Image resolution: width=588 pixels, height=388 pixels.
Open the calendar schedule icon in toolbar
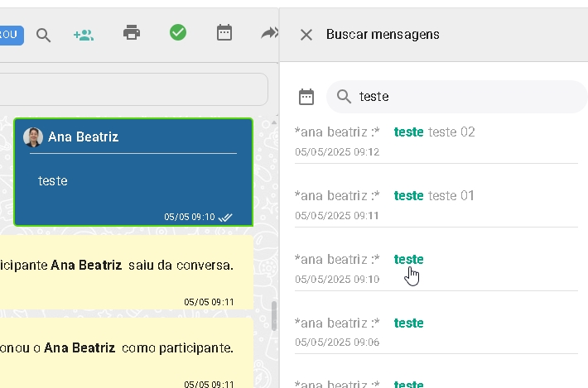(224, 32)
